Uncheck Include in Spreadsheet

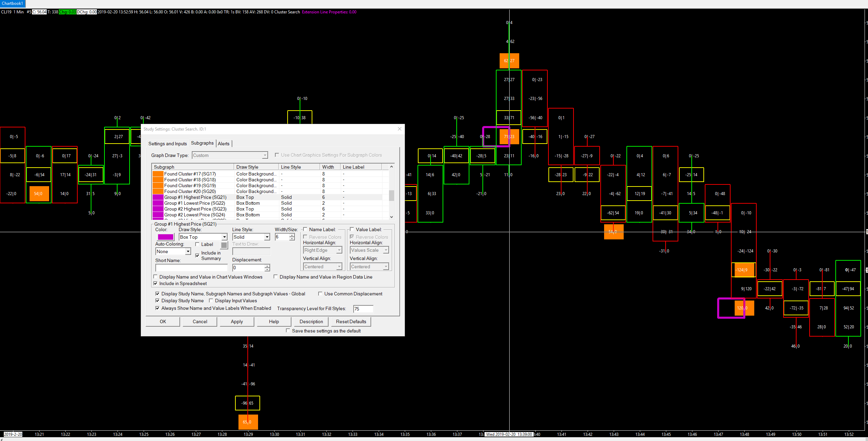[156, 283]
